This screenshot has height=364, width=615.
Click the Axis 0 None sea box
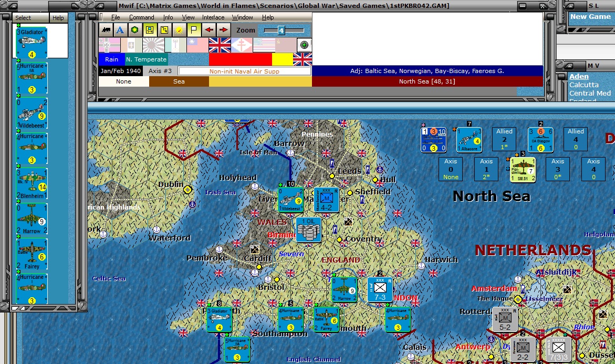click(451, 169)
